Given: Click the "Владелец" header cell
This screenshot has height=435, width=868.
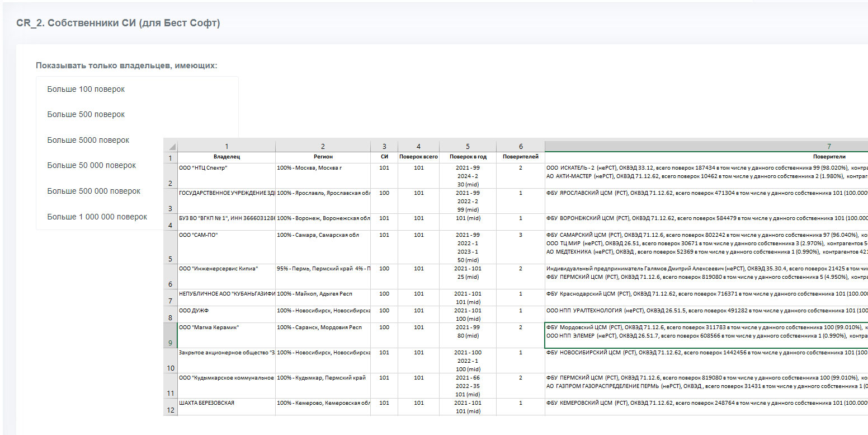Looking at the screenshot, I should coord(227,157).
